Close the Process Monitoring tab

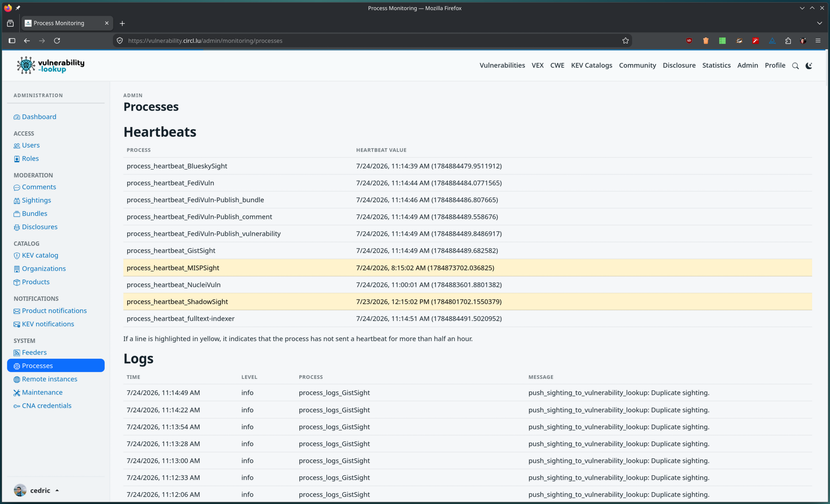(x=107, y=23)
